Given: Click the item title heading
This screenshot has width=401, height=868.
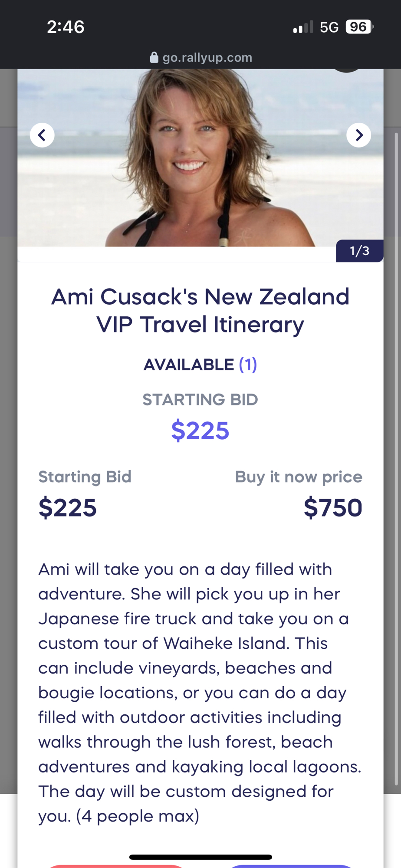Looking at the screenshot, I should [x=200, y=311].
